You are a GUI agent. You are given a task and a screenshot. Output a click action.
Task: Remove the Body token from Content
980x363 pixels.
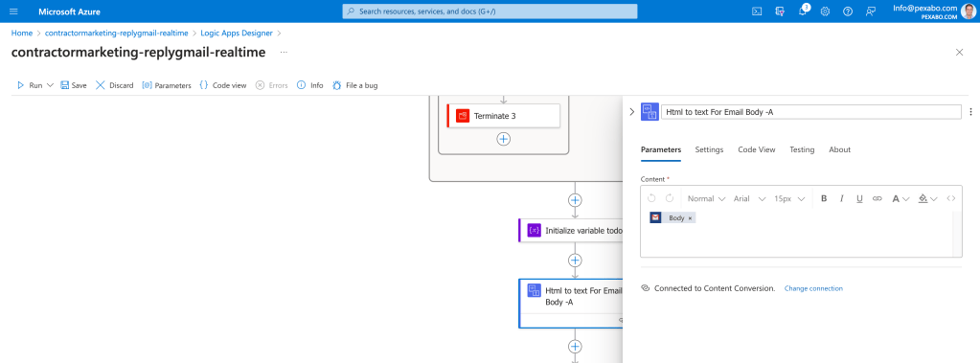(690, 218)
